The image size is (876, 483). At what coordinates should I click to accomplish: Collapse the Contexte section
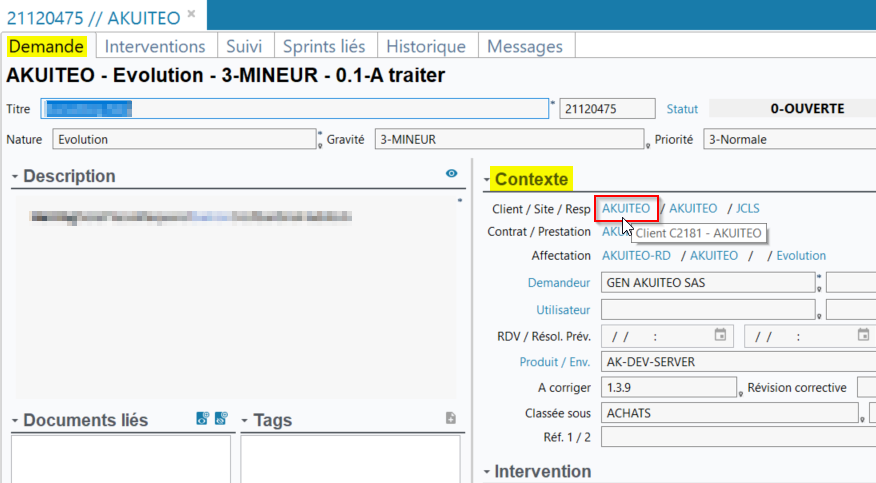coord(487,180)
